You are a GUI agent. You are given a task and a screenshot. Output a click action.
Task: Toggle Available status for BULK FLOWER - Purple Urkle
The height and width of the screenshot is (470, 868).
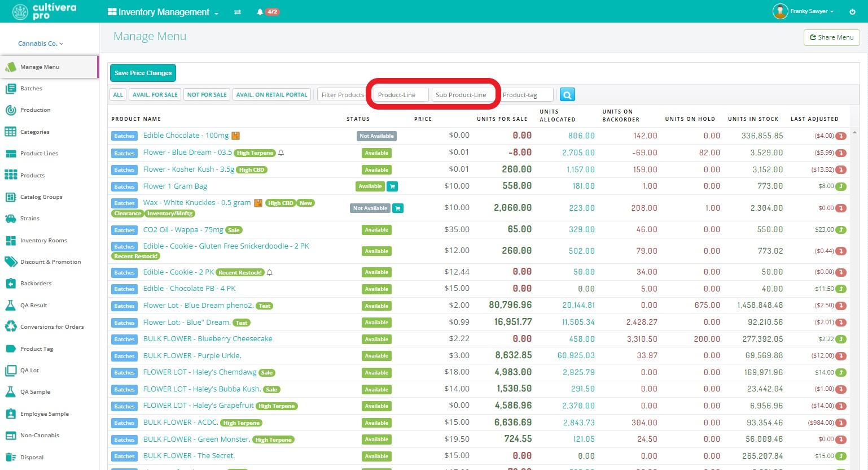click(376, 356)
